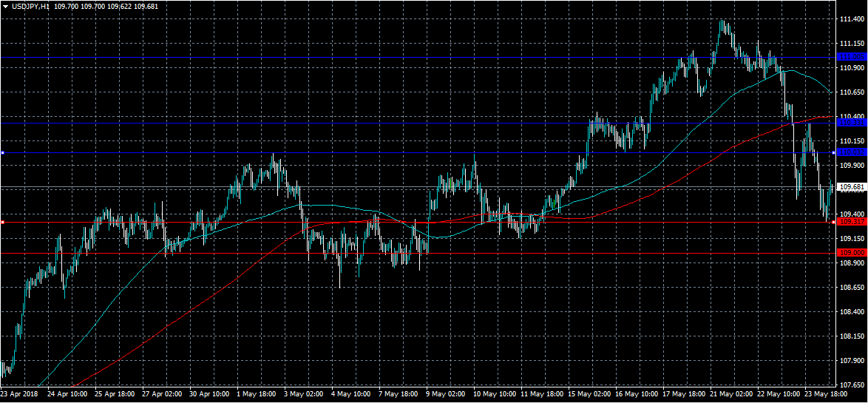The width and height of the screenshot is (868, 403).
Task: Click the 109.150 price scale value
Action: (x=852, y=239)
